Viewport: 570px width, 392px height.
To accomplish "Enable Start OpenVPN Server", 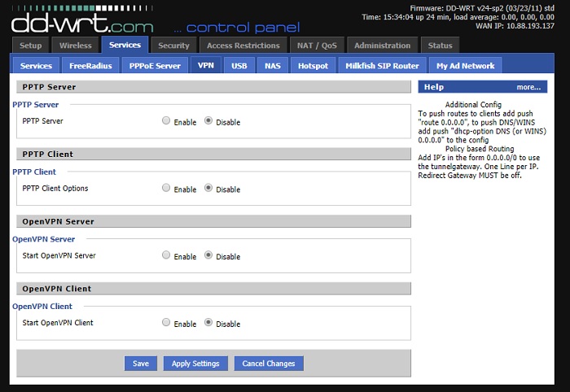I will point(166,255).
